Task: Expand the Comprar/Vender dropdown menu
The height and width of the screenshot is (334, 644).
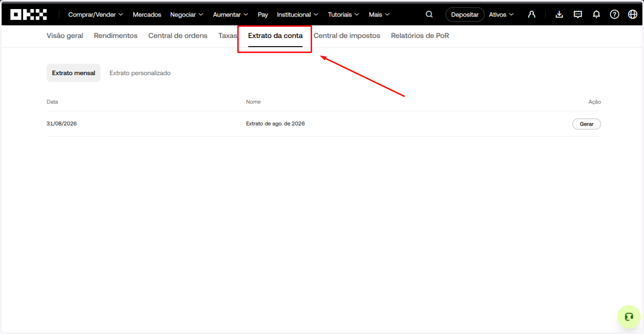Action: click(x=96, y=14)
